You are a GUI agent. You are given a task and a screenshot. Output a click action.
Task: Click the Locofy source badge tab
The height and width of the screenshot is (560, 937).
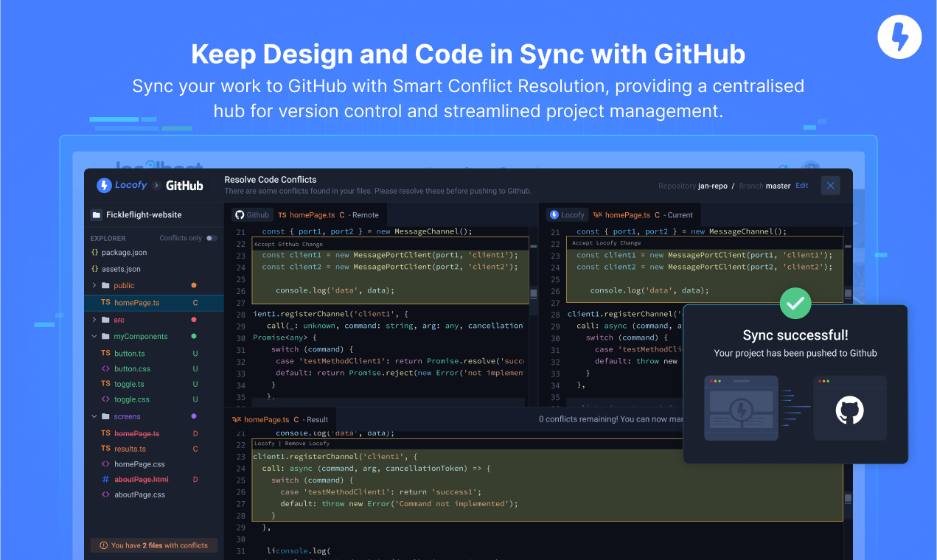[567, 215]
